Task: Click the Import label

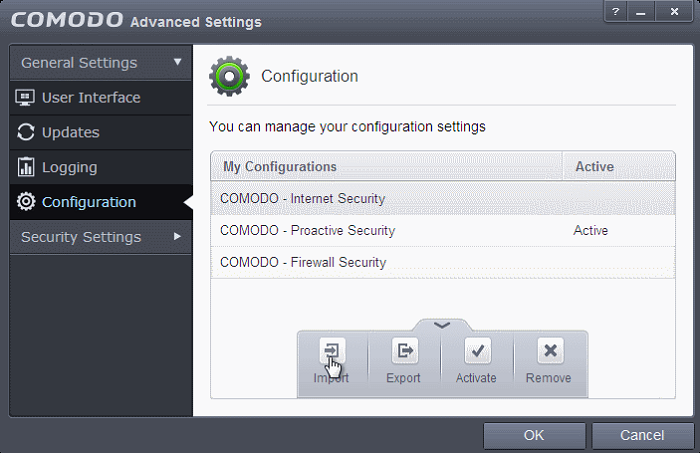Action: tap(331, 378)
